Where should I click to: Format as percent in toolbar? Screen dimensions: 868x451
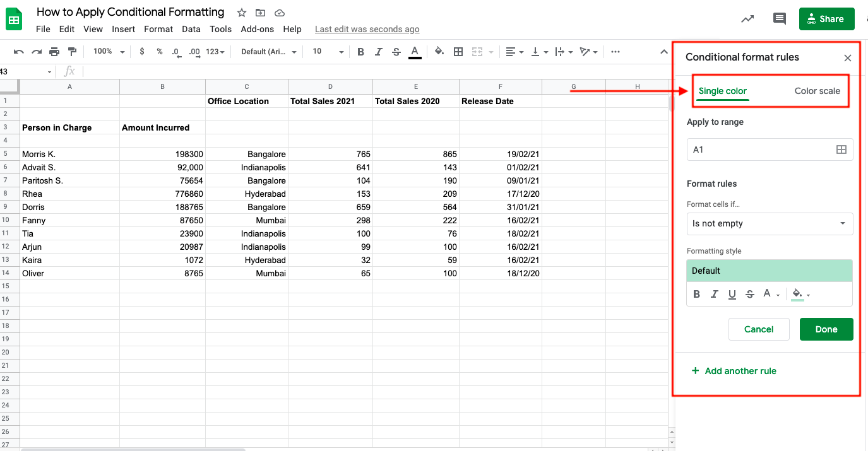[160, 52]
